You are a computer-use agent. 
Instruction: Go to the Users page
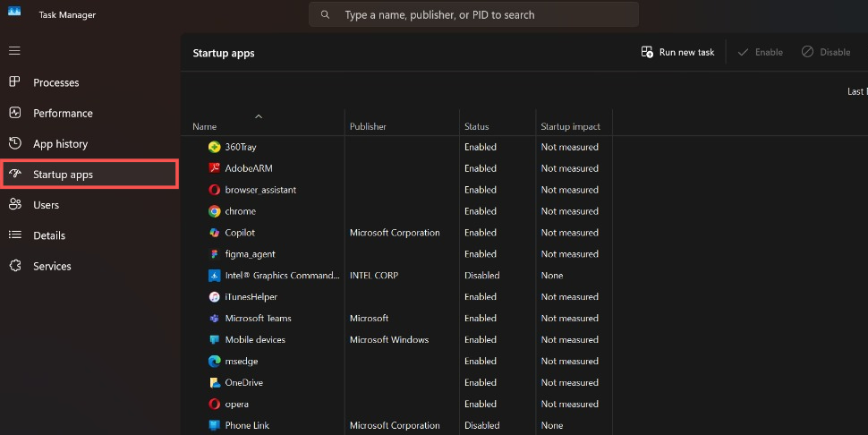pos(89,205)
